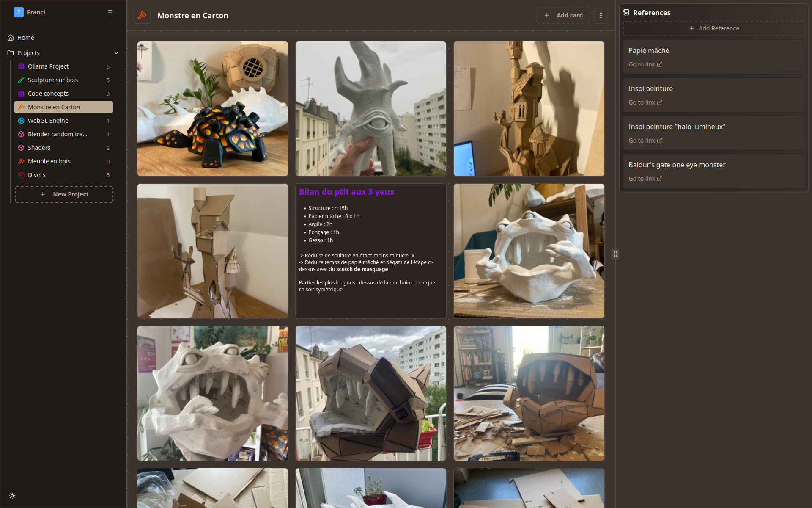Click the Divers camera icon
812x508 pixels.
pos(21,175)
